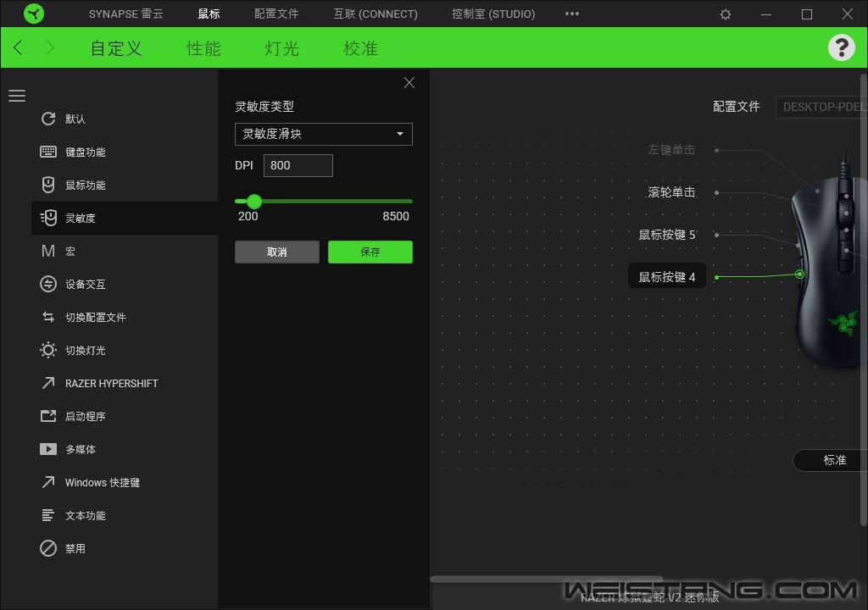Switch to the SYNAPSE 雷云 tab
Viewport: 868px width, 610px height.
pos(125,14)
